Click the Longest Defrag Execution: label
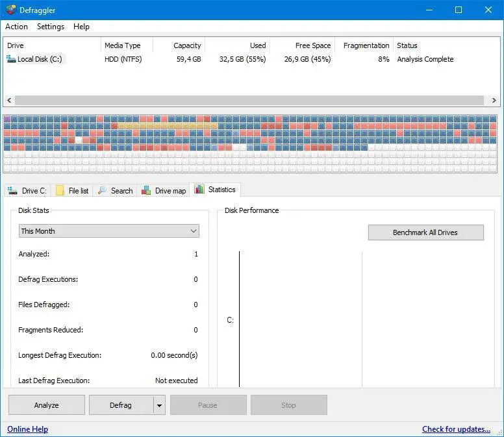The width and height of the screenshot is (504, 437). click(60, 355)
